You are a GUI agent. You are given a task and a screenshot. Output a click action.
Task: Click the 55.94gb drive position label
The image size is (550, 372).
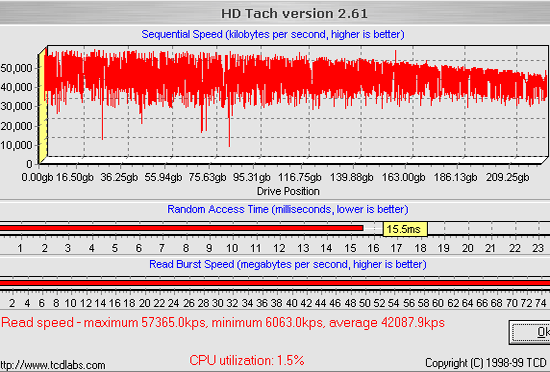[163, 177]
